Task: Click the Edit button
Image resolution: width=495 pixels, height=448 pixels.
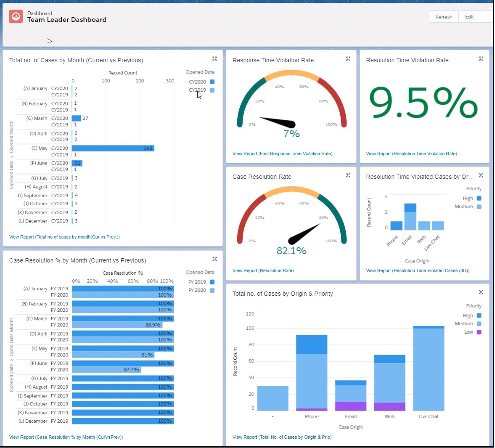Action: click(469, 17)
